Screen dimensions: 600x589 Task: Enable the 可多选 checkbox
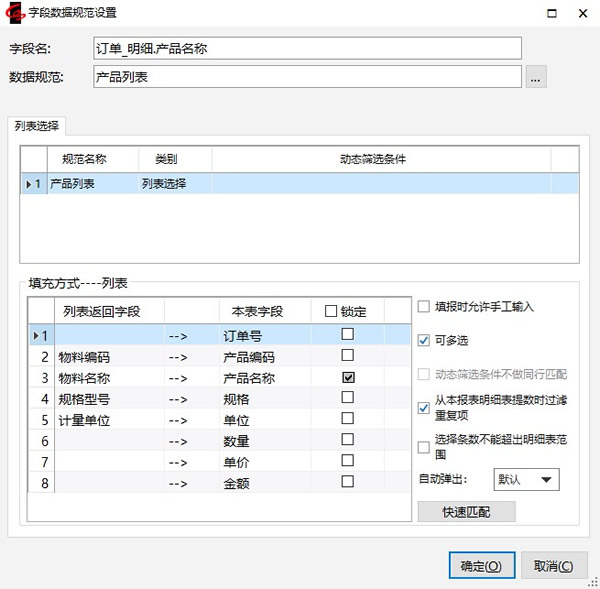424,340
